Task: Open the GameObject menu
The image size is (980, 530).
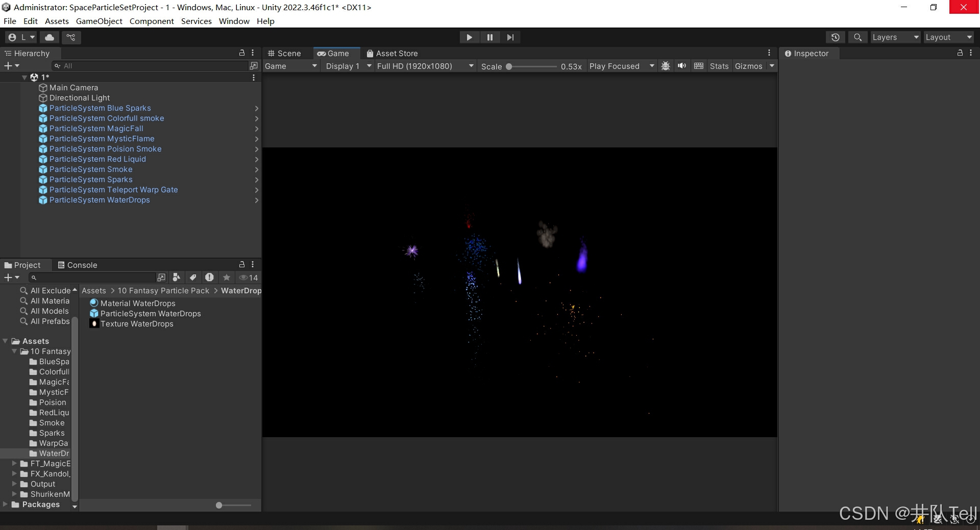Action: (99, 21)
